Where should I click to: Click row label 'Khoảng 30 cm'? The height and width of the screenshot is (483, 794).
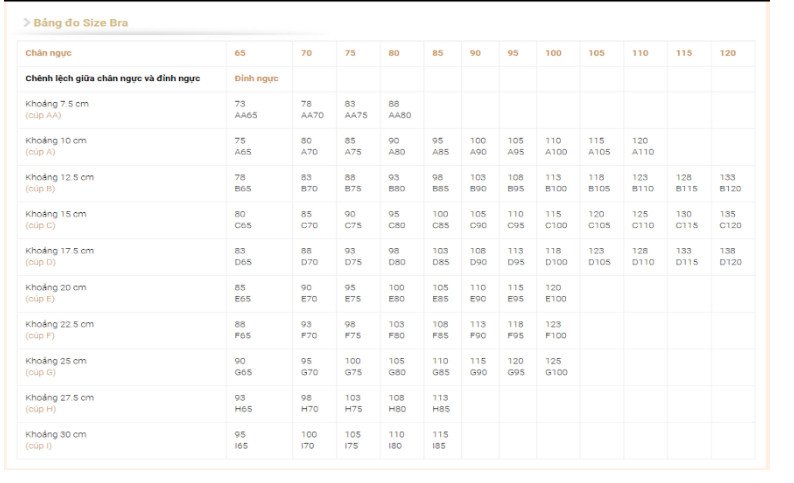pyautogui.click(x=56, y=434)
